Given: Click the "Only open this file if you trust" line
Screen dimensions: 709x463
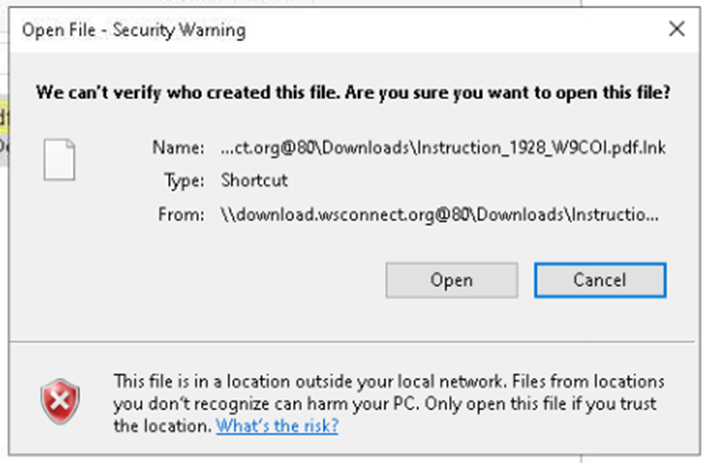Looking at the screenshot, I should pos(540,403).
